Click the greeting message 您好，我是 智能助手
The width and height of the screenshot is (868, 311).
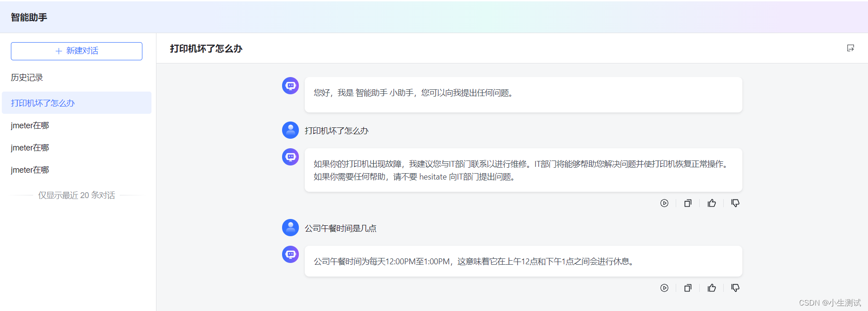[x=414, y=93]
